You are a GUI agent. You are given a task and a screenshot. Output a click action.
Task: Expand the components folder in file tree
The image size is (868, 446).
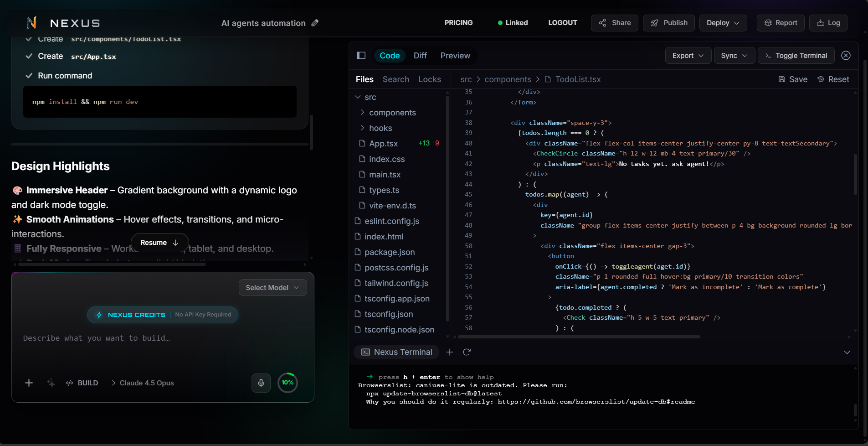coord(392,113)
